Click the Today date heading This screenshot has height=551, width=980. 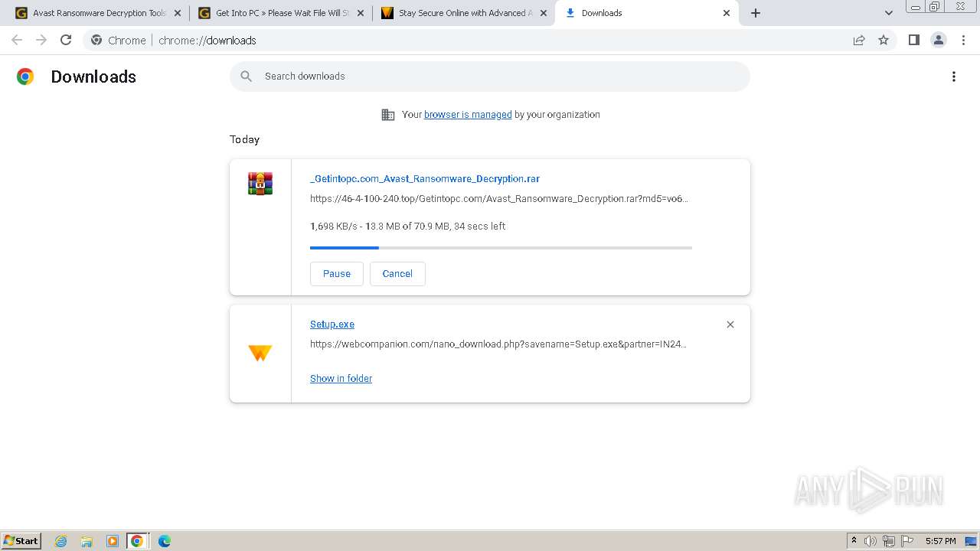[x=244, y=139]
